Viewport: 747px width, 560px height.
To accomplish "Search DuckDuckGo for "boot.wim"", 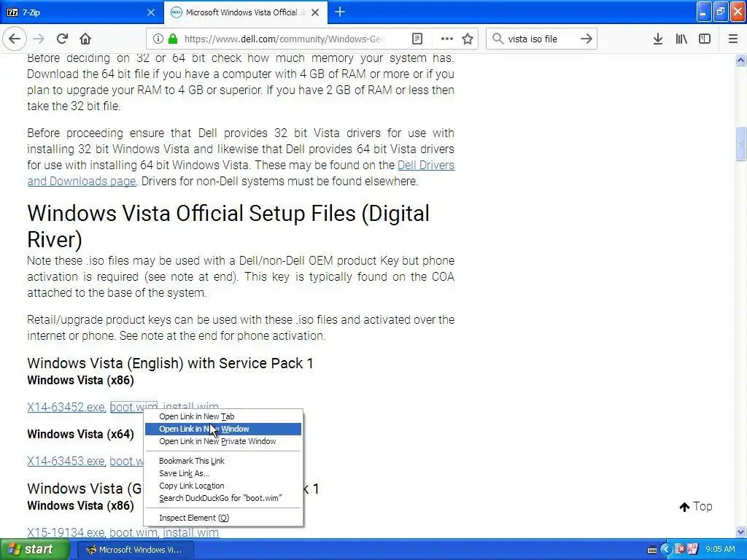I will pos(223,497).
